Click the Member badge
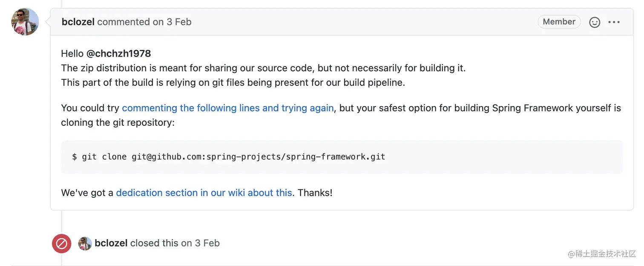The height and width of the screenshot is (266, 644). pyautogui.click(x=559, y=22)
